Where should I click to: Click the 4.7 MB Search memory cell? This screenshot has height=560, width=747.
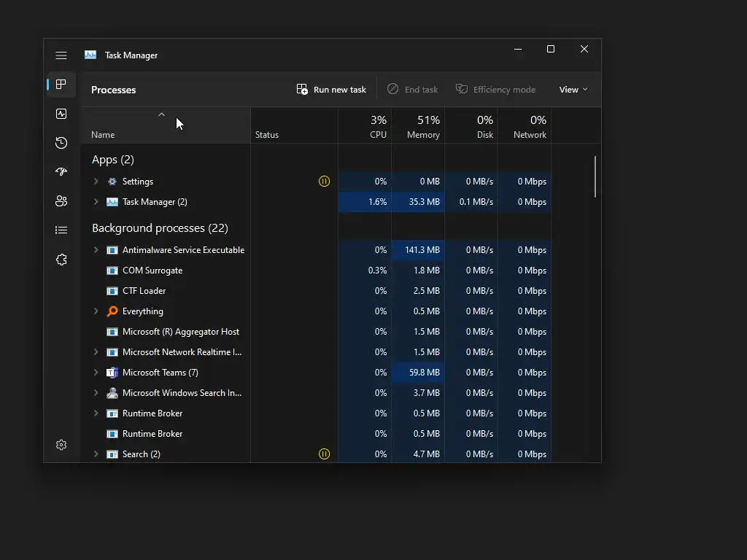pyautogui.click(x=418, y=454)
